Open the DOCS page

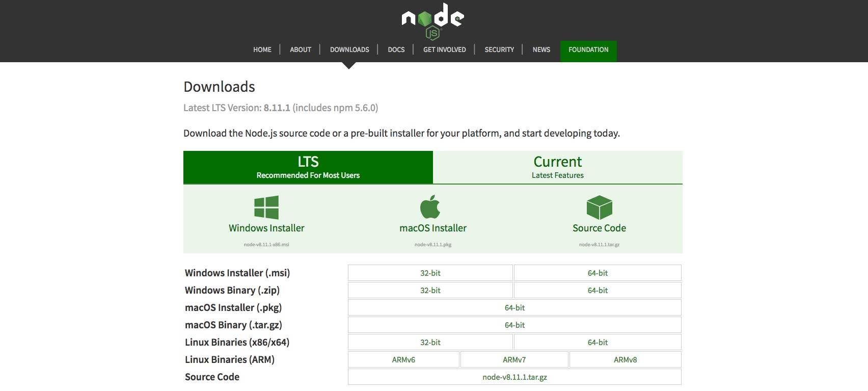coord(396,49)
